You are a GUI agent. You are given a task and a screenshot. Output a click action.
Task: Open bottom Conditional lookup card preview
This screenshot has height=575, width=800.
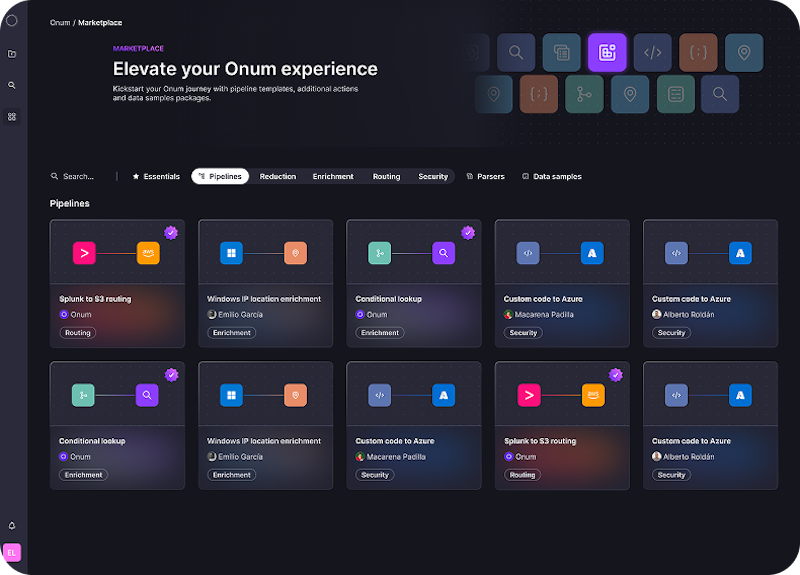[x=117, y=393]
